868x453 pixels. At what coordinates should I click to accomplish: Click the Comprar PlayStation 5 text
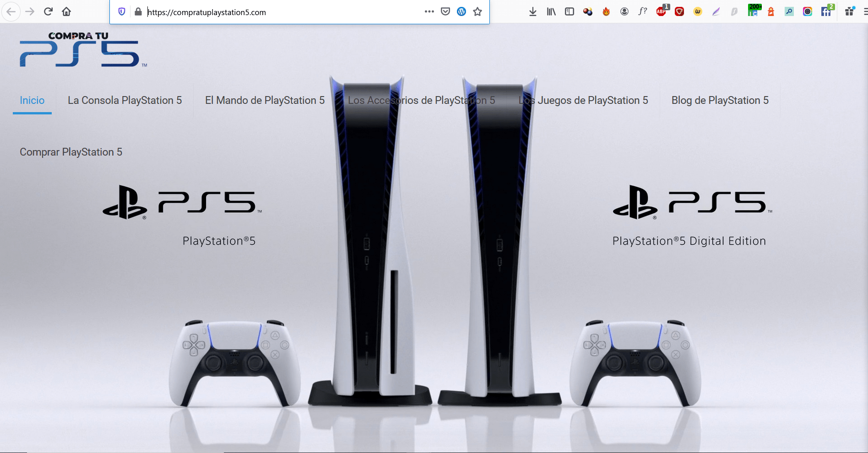point(71,152)
